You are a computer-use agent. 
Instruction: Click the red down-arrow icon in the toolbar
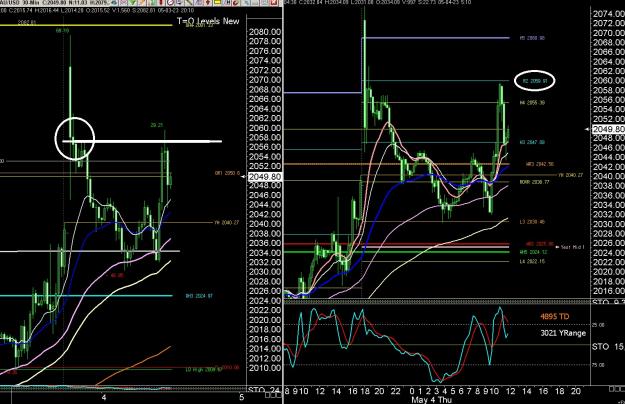click(208, 2)
